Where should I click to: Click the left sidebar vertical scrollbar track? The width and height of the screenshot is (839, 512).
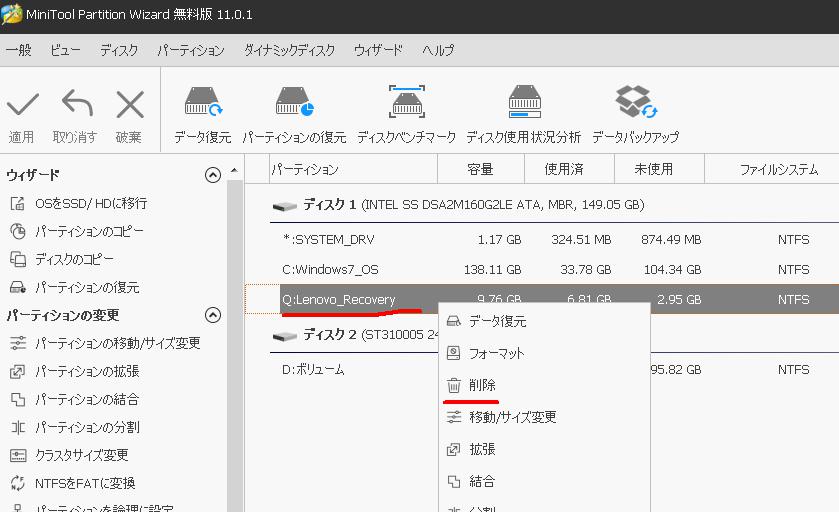tap(234, 348)
